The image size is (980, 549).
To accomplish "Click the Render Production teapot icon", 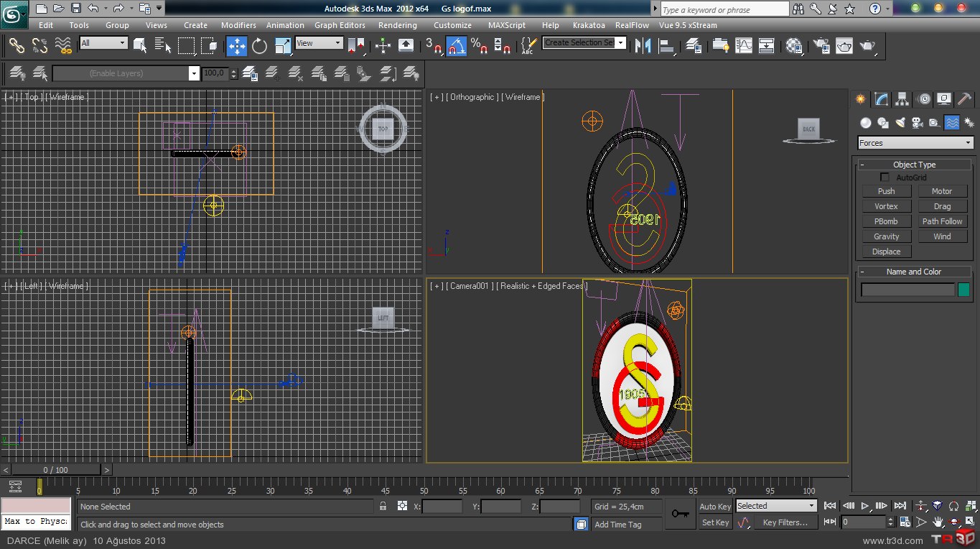I will click(x=867, y=46).
